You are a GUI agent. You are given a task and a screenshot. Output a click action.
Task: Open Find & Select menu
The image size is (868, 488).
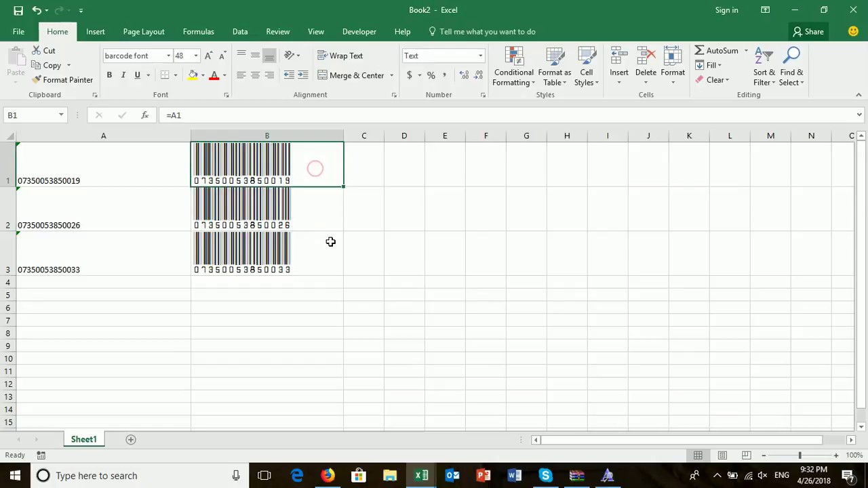tap(791, 67)
